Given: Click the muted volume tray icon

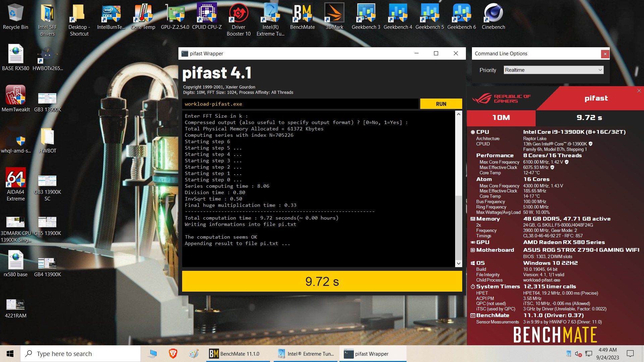Looking at the screenshot, I should point(578,354).
